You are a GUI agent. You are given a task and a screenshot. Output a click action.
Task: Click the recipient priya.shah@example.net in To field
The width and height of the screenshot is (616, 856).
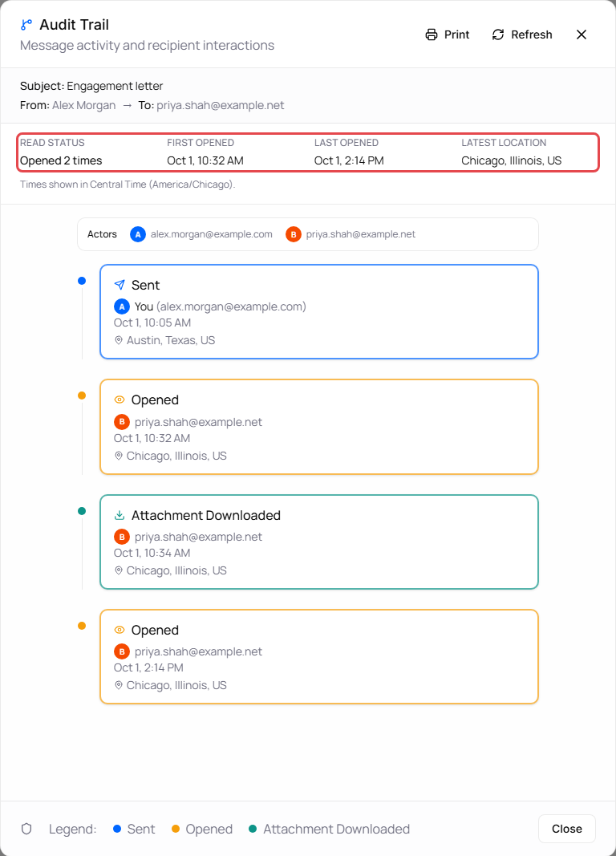click(221, 105)
